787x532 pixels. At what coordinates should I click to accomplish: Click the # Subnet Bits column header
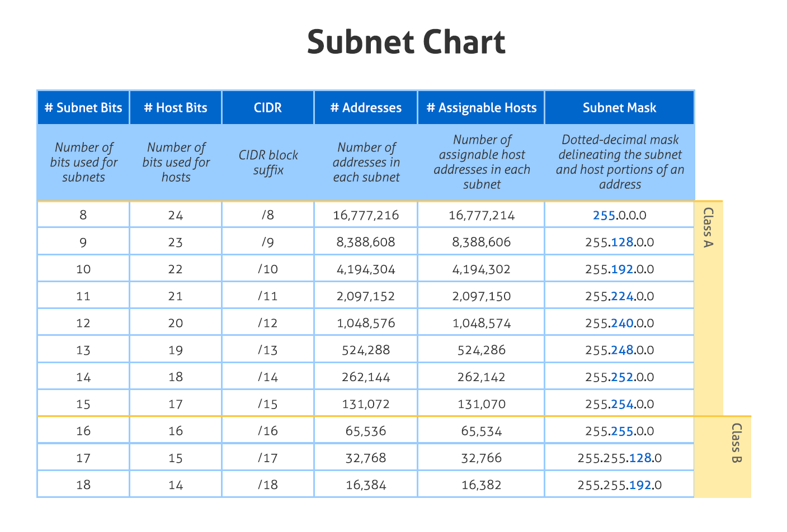click(83, 107)
